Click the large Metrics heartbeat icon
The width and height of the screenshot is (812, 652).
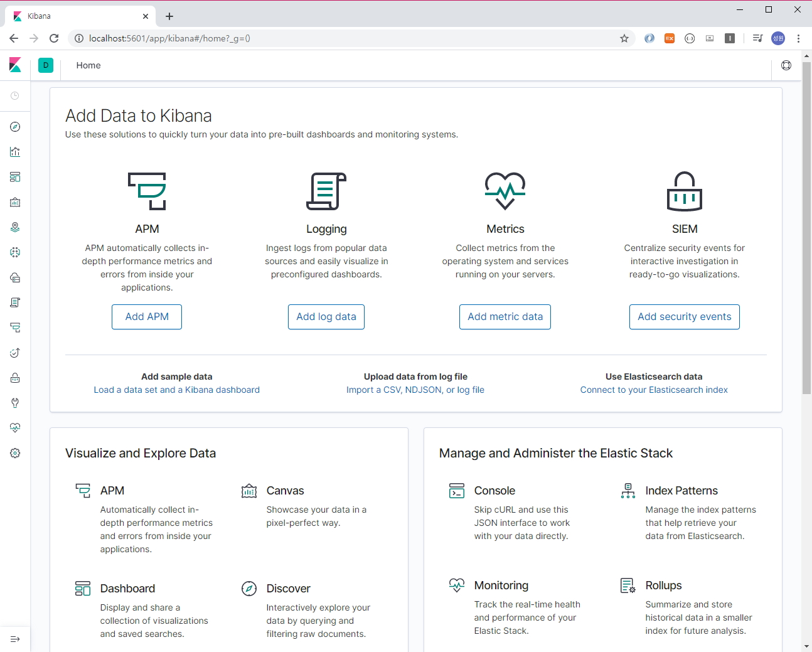click(505, 191)
